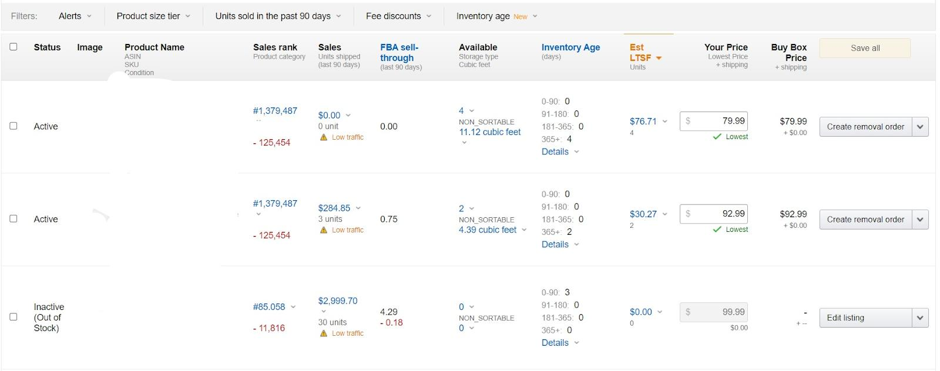Viewport: 940px width, 371px height.
Task: Open the 11.12 cubic feet link
Action: coord(490,132)
